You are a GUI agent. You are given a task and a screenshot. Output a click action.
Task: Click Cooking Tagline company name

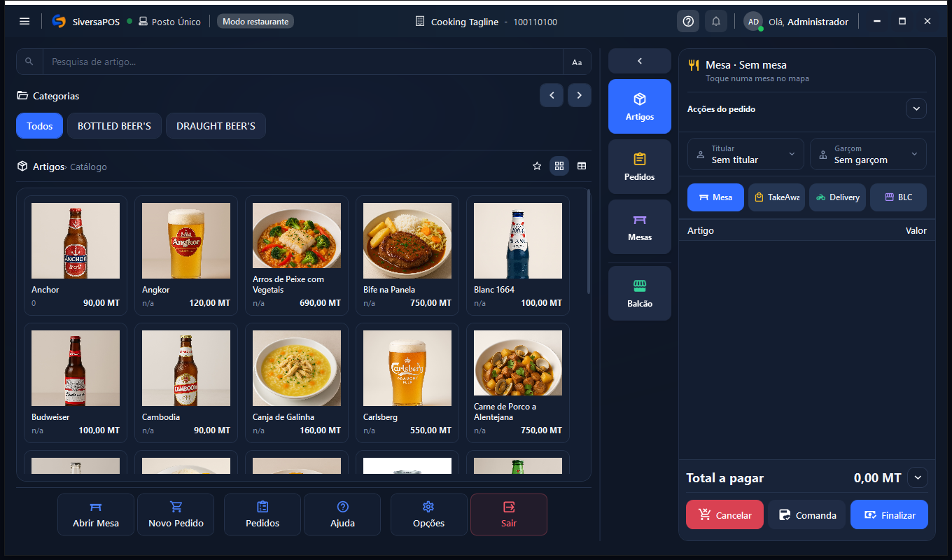click(465, 22)
